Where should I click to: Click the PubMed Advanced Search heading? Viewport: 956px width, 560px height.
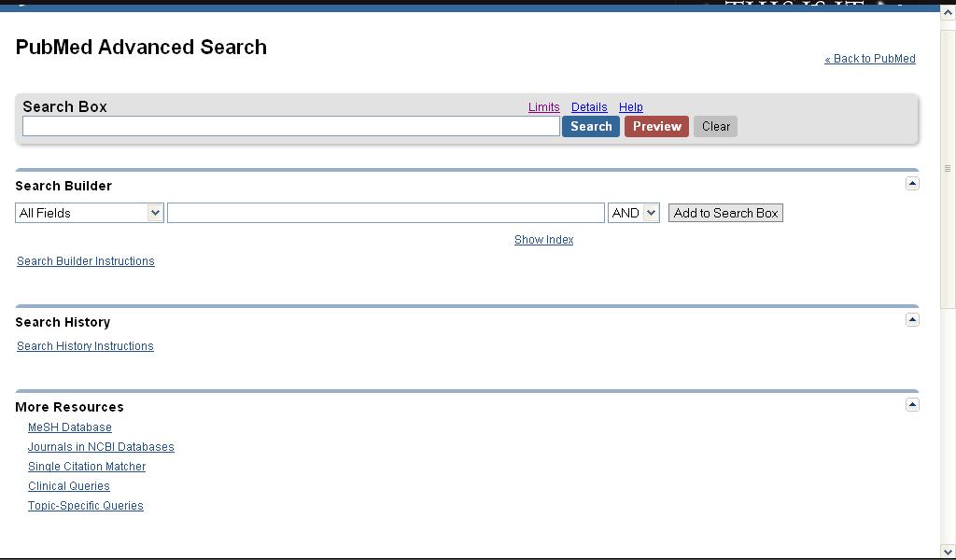pos(141,47)
